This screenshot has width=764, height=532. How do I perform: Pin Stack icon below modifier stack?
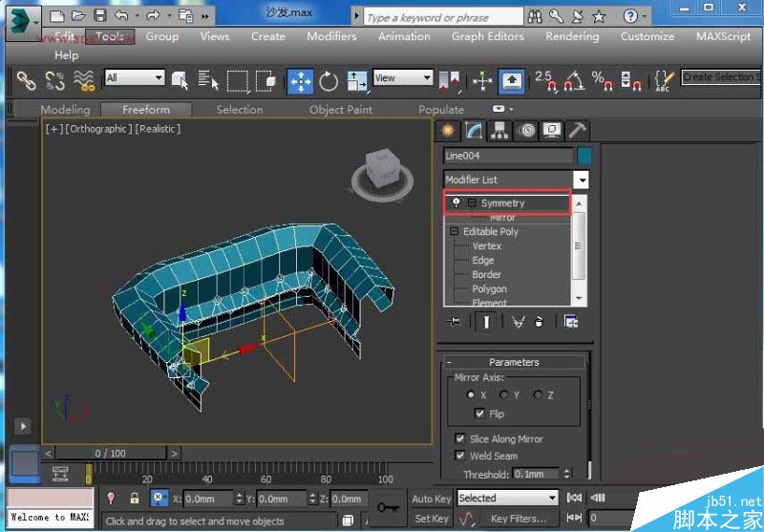coord(455,322)
